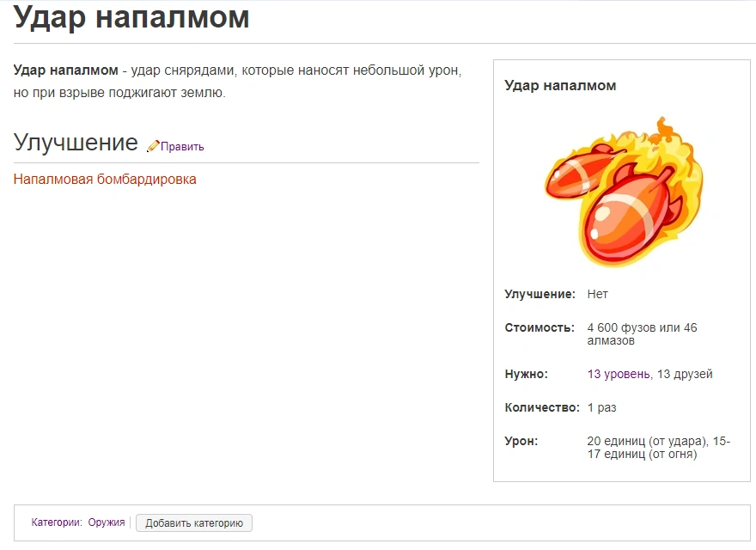Click the Нет value next to Улучшение

click(x=597, y=294)
